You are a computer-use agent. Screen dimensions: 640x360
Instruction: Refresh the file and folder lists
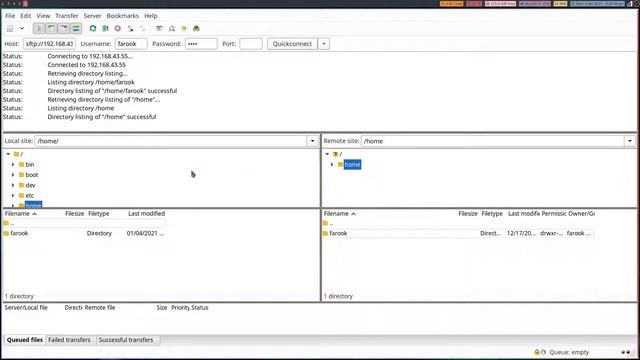[x=93, y=29]
